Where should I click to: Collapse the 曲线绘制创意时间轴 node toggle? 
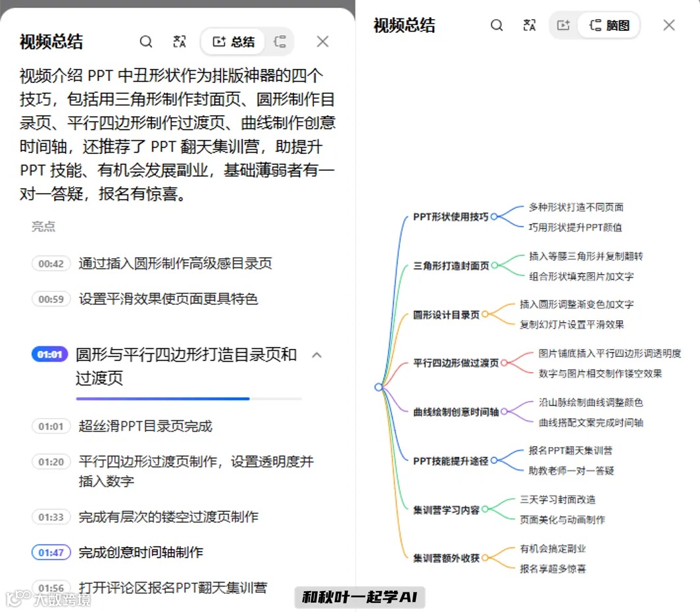pyautogui.click(x=505, y=412)
